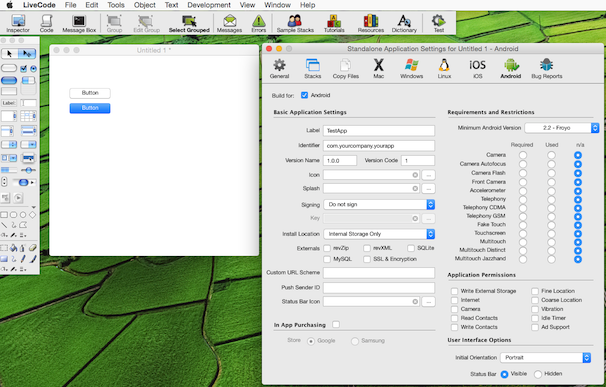Click the Identifier text field
The height and width of the screenshot is (387, 606).
[379, 146]
